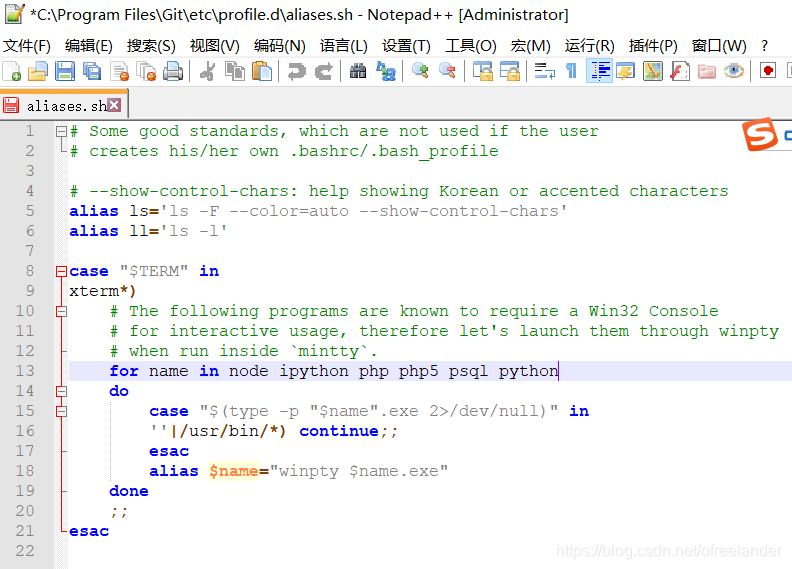Click '--color=auto' text on line 5

(x=289, y=211)
